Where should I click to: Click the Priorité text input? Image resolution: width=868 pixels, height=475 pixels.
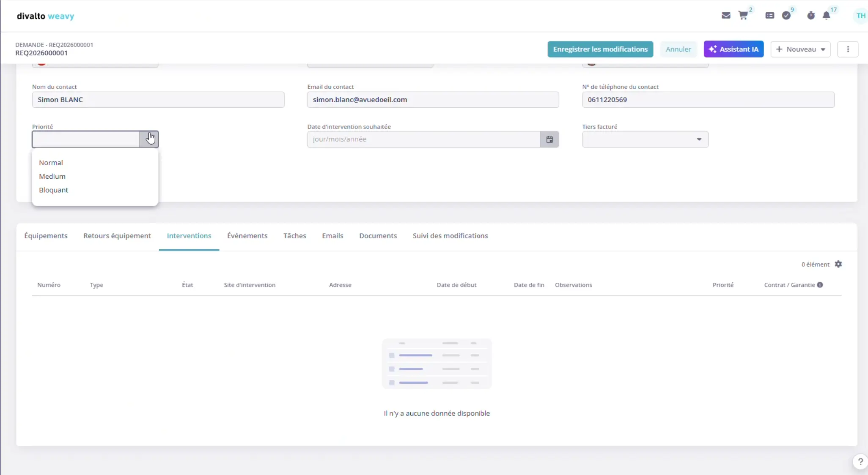tap(85, 139)
